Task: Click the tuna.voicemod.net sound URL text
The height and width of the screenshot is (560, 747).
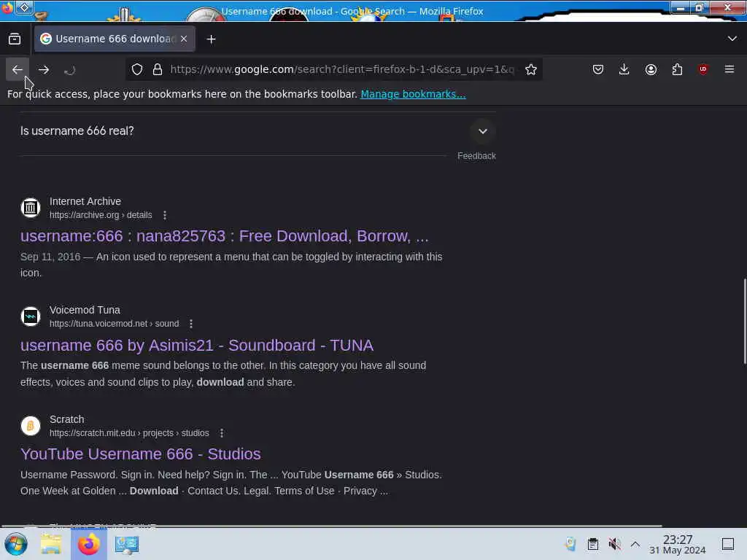Action: [x=115, y=324]
